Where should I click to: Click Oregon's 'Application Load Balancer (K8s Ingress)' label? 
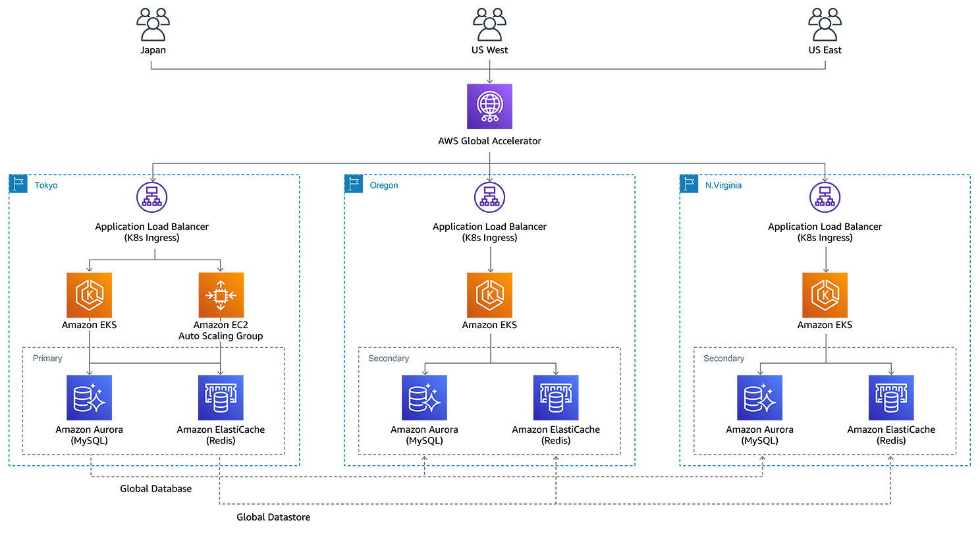(x=489, y=232)
